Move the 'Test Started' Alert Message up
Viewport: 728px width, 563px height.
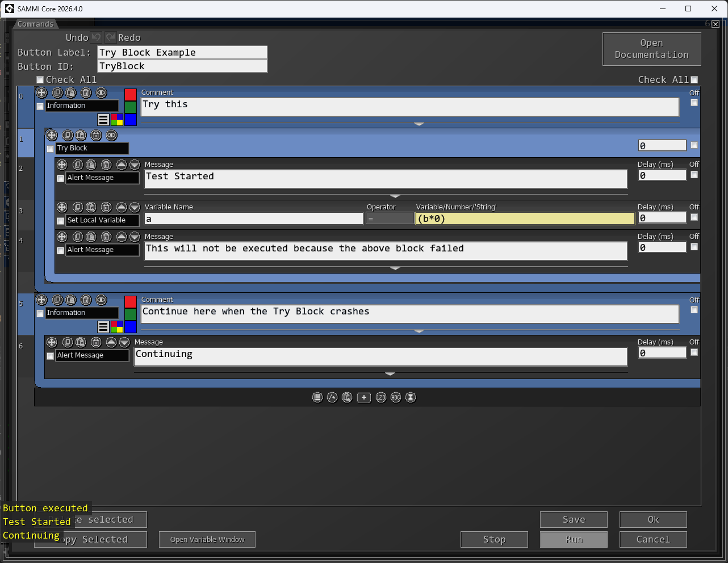point(122,165)
